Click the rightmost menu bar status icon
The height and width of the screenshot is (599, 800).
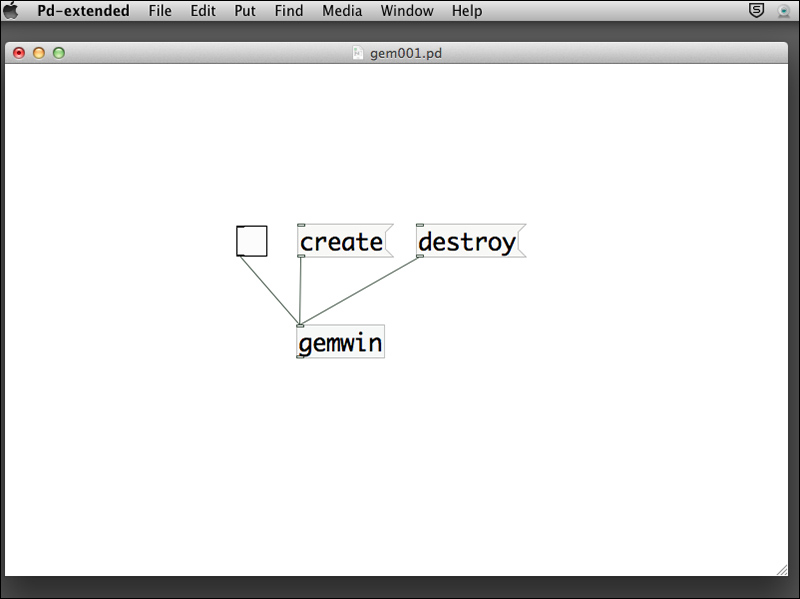(784, 11)
